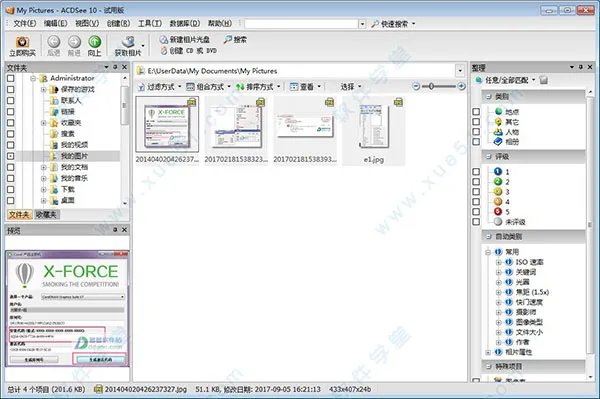
Task: Open the 过滤方式 filter dropdown
Action: tap(159, 87)
